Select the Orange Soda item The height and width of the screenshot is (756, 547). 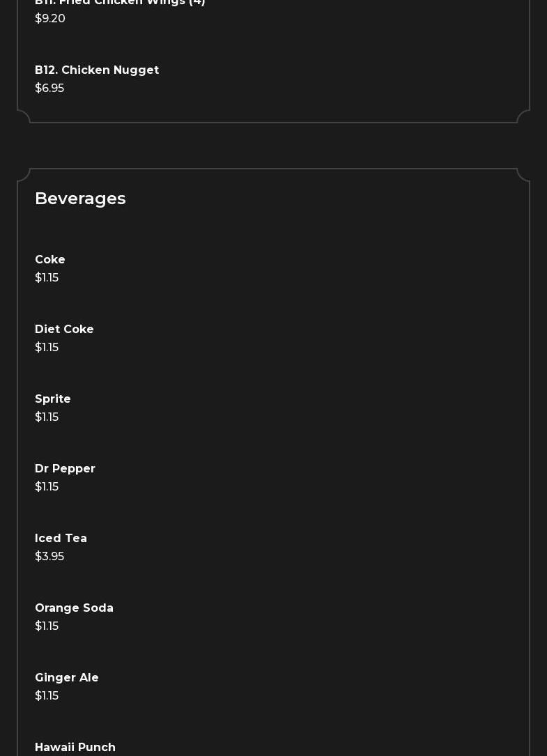click(74, 608)
